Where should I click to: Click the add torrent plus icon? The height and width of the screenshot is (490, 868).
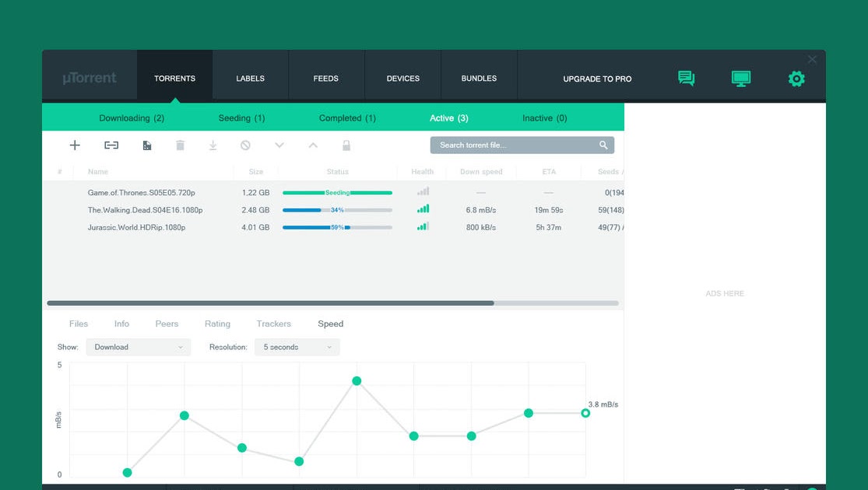click(x=75, y=145)
